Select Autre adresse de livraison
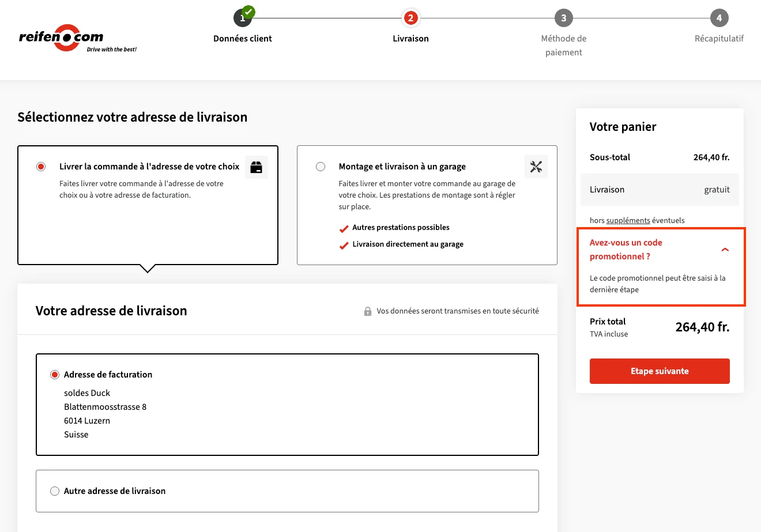The width and height of the screenshot is (761, 532). (55, 491)
